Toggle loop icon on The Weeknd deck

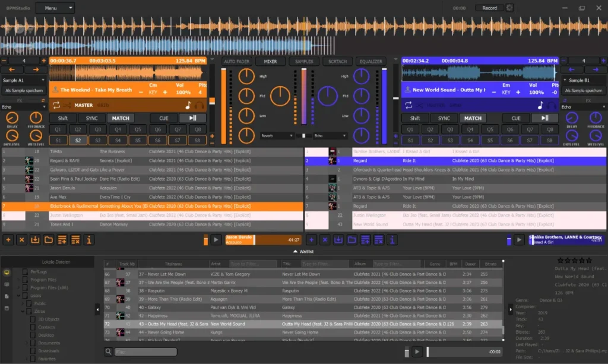(x=56, y=105)
